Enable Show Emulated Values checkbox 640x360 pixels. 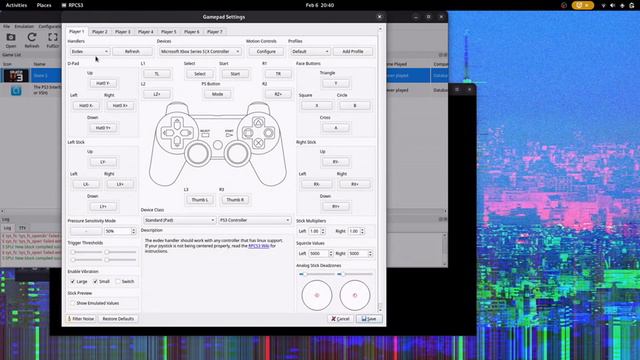(73, 303)
